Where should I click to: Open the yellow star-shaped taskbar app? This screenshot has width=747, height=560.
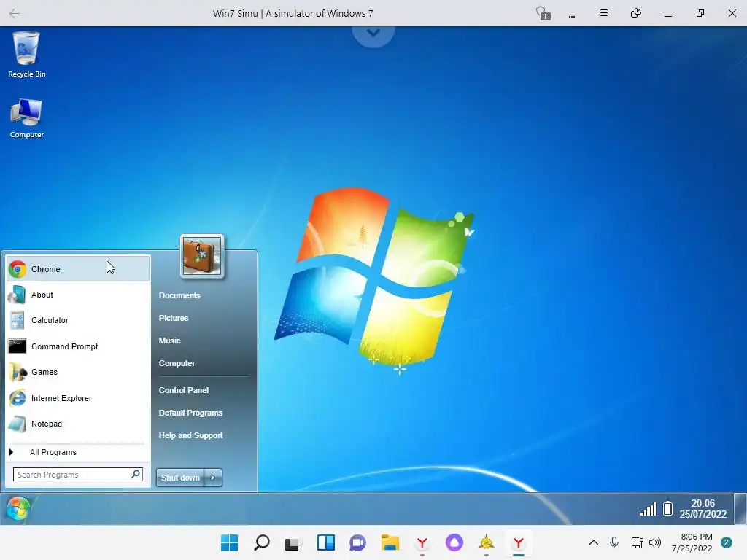coord(487,542)
